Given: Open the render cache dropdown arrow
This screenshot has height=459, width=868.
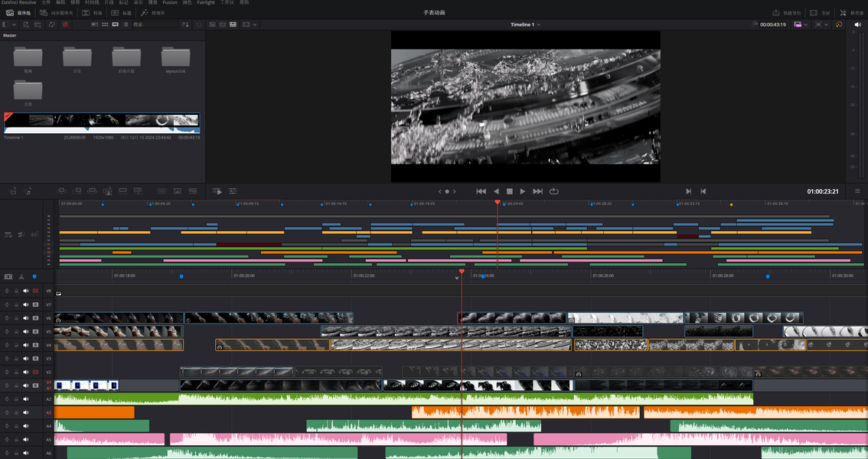Looking at the screenshot, I should [x=805, y=24].
